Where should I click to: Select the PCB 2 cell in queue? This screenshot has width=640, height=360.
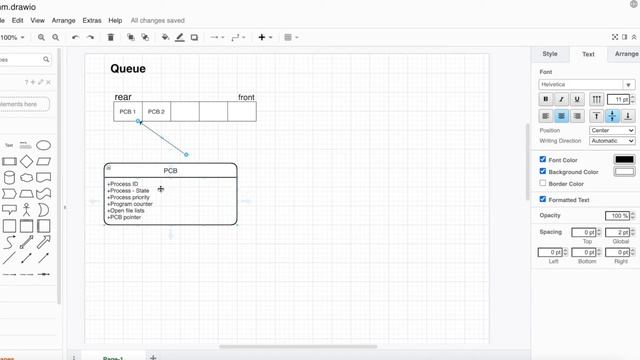[x=156, y=111]
